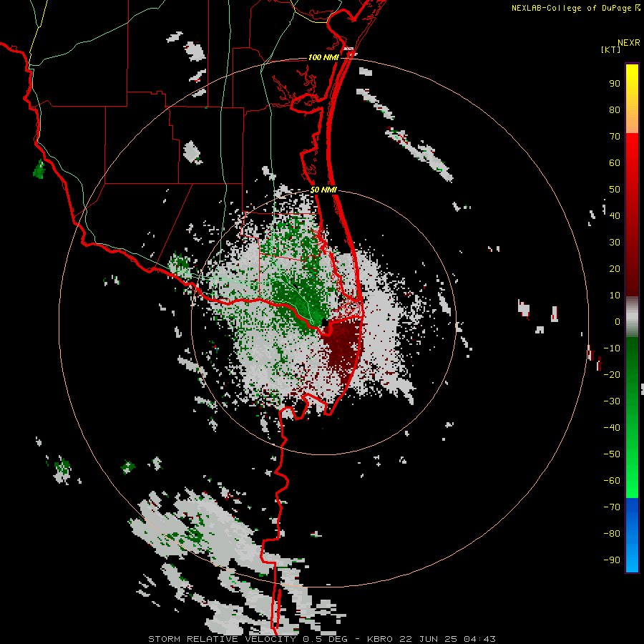Click the [KT] units label above scale
The width and height of the screenshot is (644, 644).
tap(611, 49)
